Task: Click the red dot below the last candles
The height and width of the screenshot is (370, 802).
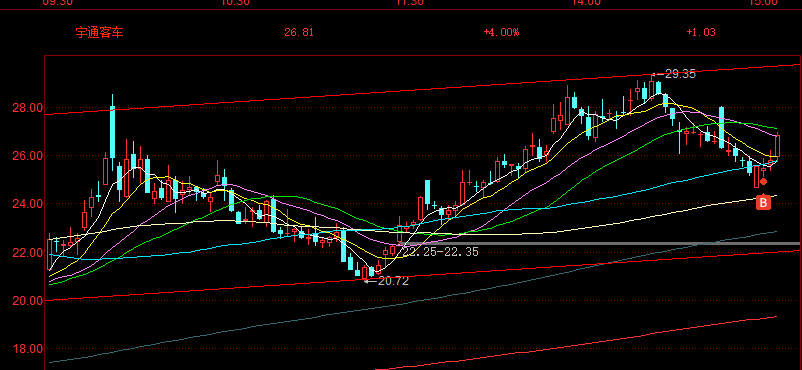Action: point(764,181)
